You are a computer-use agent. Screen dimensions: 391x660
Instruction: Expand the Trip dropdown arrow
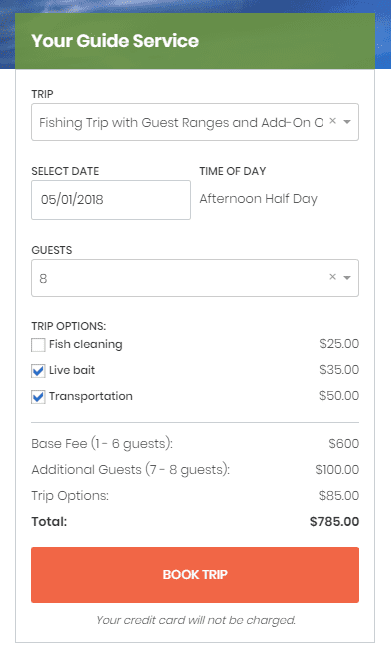pos(347,122)
